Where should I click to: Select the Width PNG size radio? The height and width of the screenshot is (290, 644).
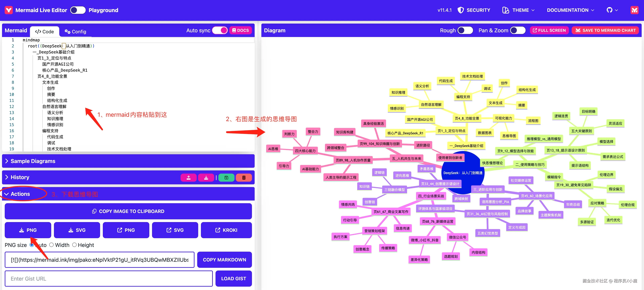[x=52, y=245]
